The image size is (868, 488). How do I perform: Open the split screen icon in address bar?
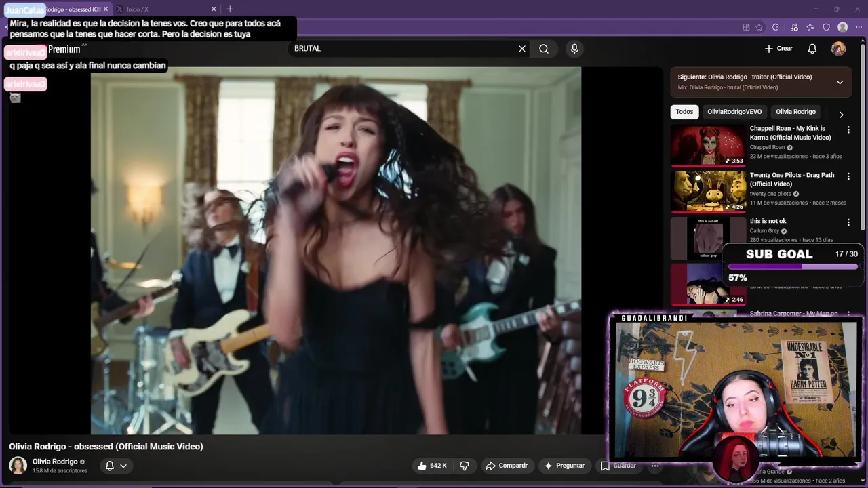pos(746,27)
